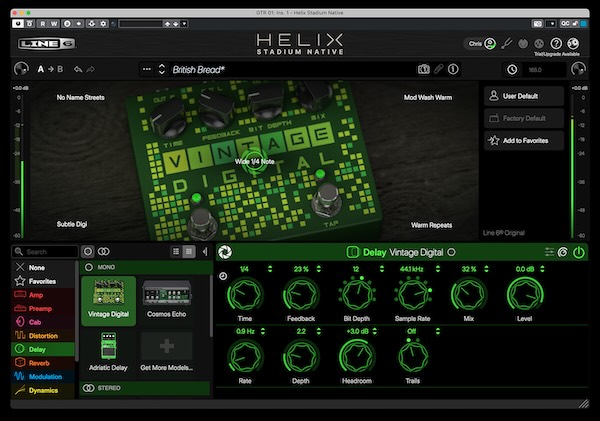
Task: Toggle stereo models filter button
Action: 104,251
